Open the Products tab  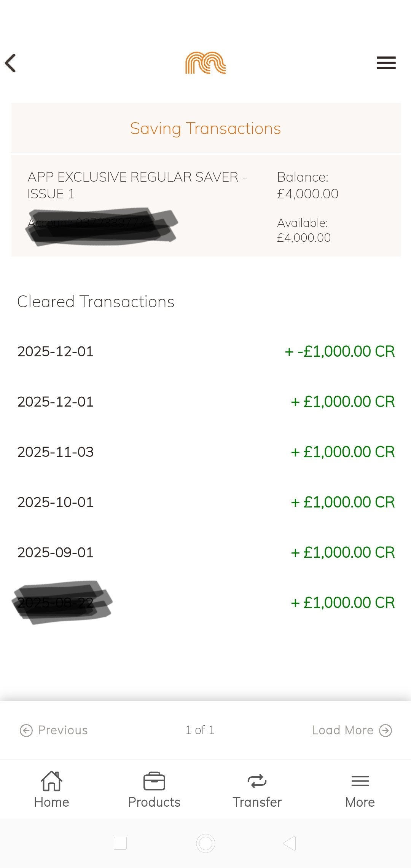(x=154, y=790)
